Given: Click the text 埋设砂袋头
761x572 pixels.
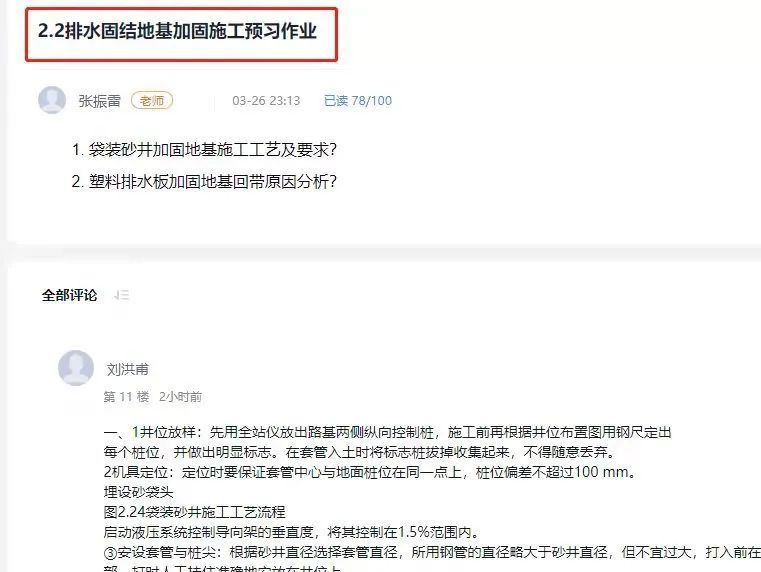Looking at the screenshot, I should coord(138,492).
